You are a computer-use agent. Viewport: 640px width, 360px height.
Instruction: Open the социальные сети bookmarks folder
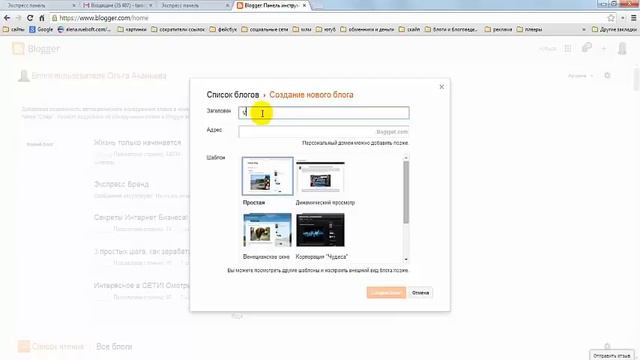pyautogui.click(x=264, y=29)
